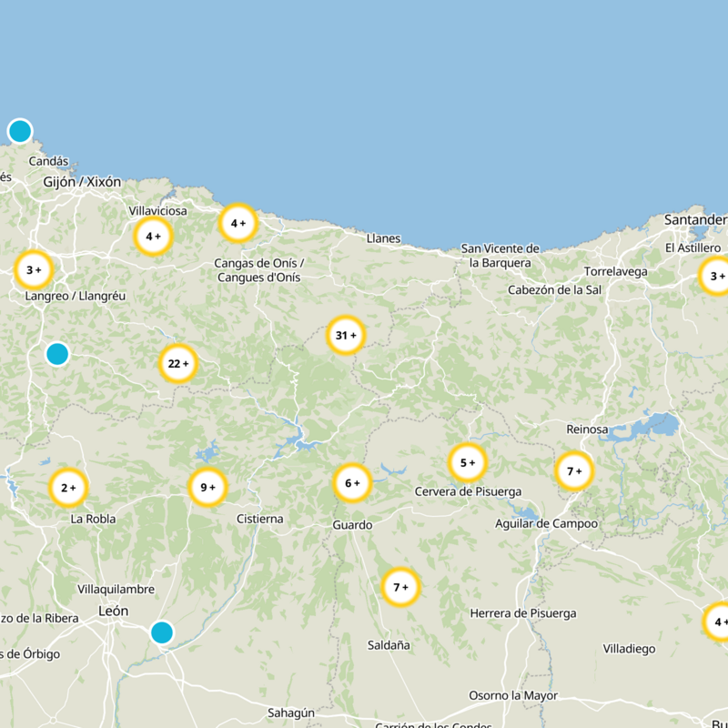The height and width of the screenshot is (728, 728).
Task: Click the Cangas de Onís label
Action: click(x=258, y=270)
